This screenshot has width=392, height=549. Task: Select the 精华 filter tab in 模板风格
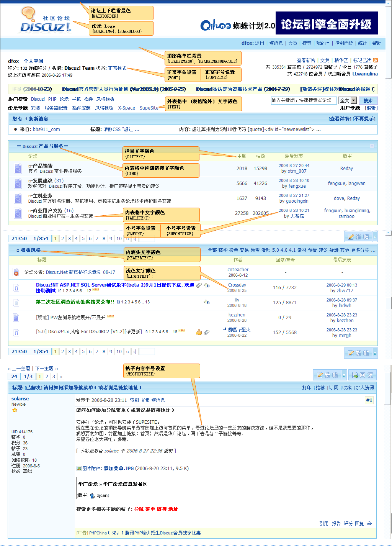[x=223, y=250]
